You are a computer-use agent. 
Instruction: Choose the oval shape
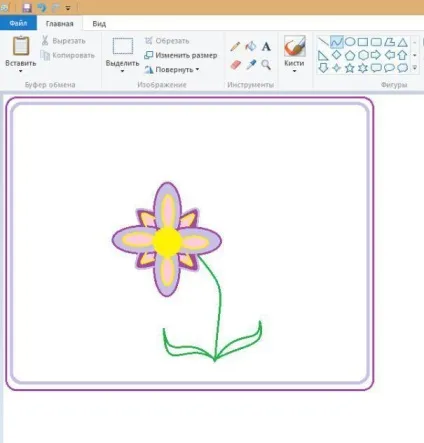tap(350, 42)
